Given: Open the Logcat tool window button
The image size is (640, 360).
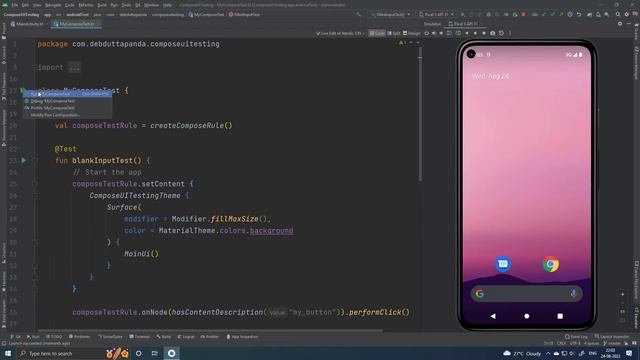Looking at the screenshot, I should click(186, 337).
